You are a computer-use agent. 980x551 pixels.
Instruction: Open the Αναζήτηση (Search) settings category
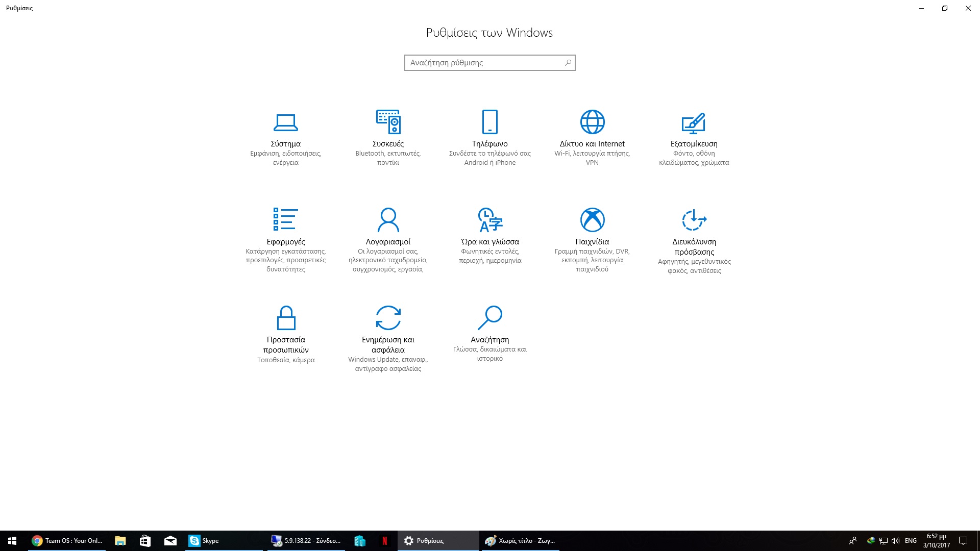point(490,334)
